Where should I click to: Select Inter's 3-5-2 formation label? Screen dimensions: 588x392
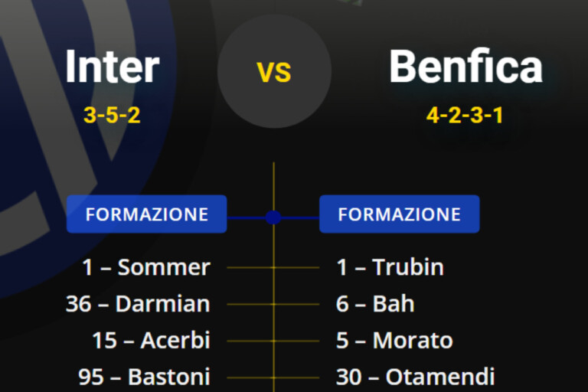pos(112,116)
